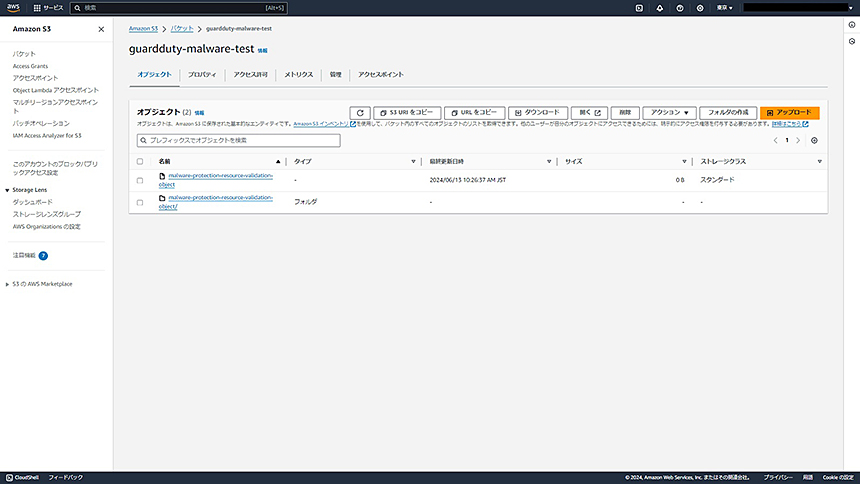The height and width of the screenshot is (484, 860).
Task: Open the info panel icon at right edge
Action: pyautogui.click(x=852, y=25)
